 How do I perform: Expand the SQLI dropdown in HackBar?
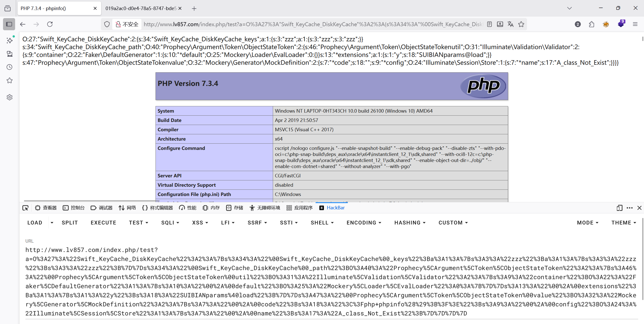point(170,223)
